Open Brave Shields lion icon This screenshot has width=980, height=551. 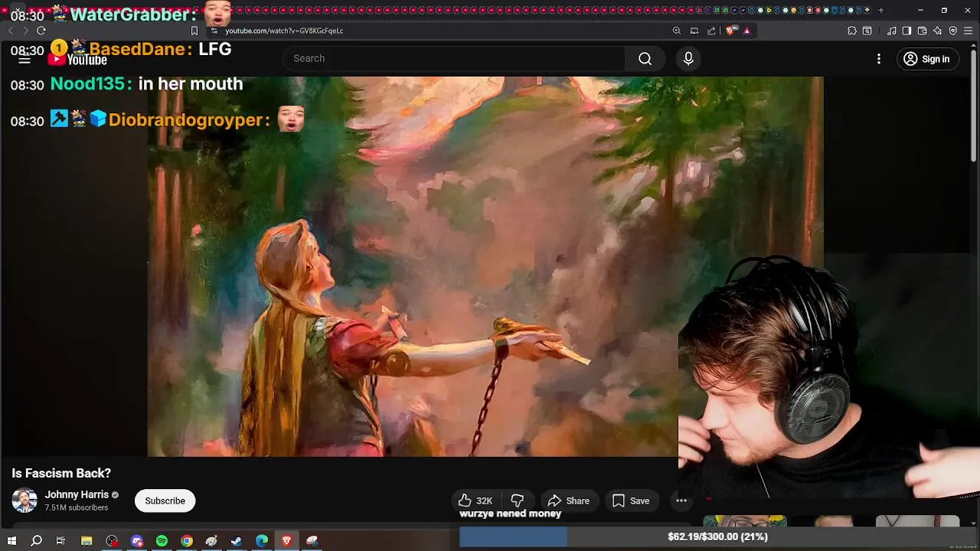tap(730, 31)
